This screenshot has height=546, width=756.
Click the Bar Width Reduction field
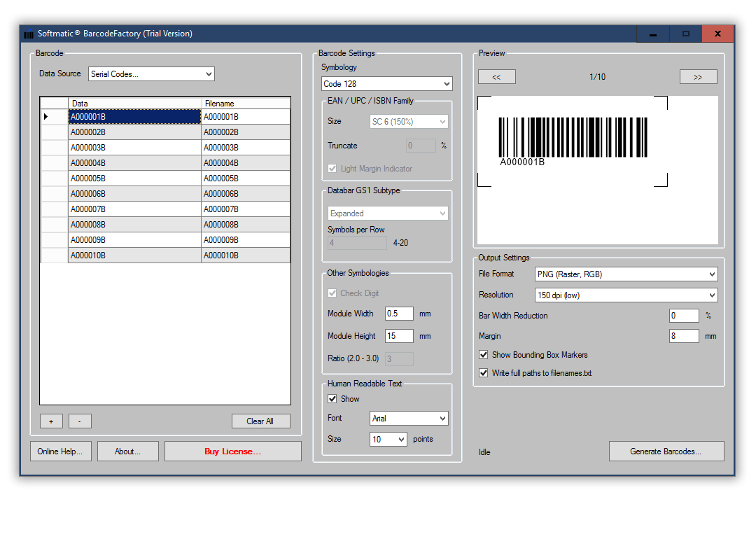click(684, 316)
